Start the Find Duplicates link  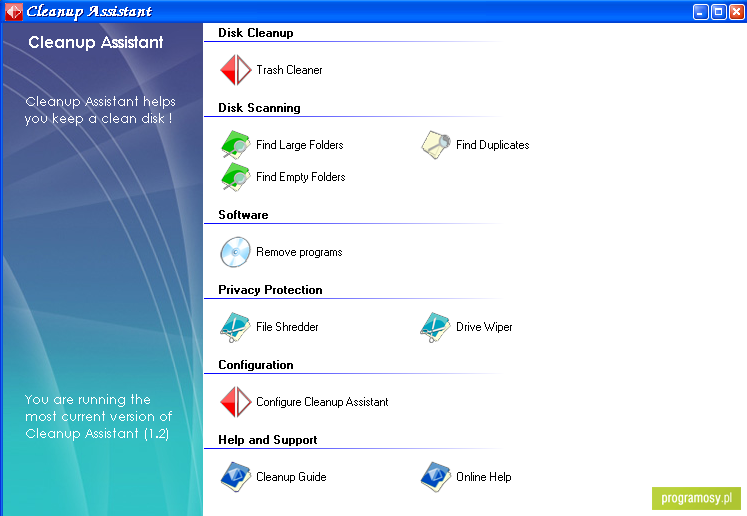click(493, 145)
